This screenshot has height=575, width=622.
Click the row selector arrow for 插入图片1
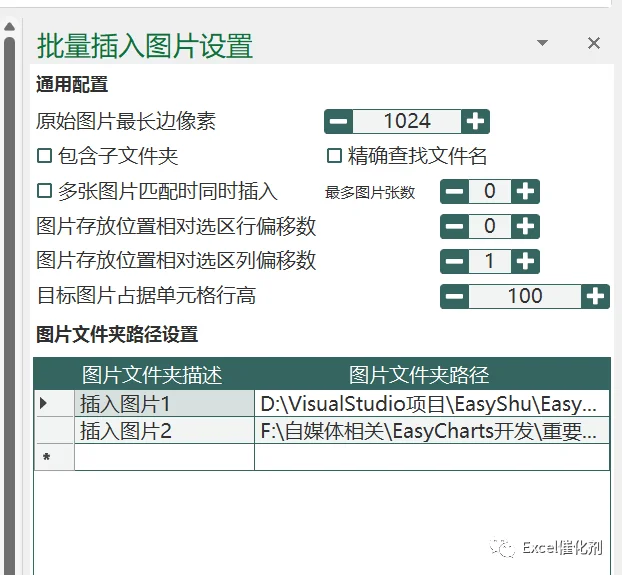click(54, 404)
